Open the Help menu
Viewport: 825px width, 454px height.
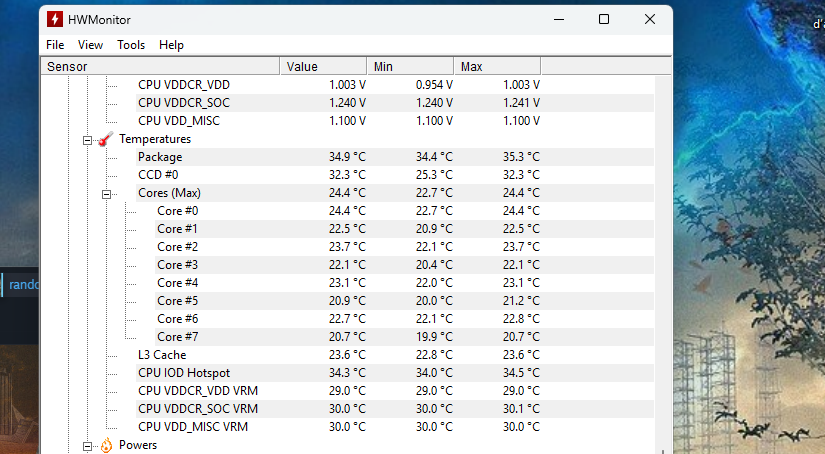172,45
